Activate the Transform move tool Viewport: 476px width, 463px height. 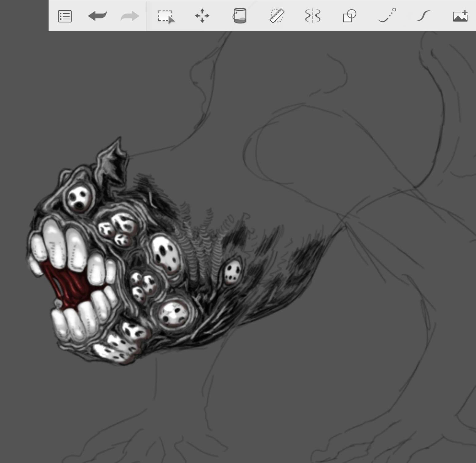202,16
